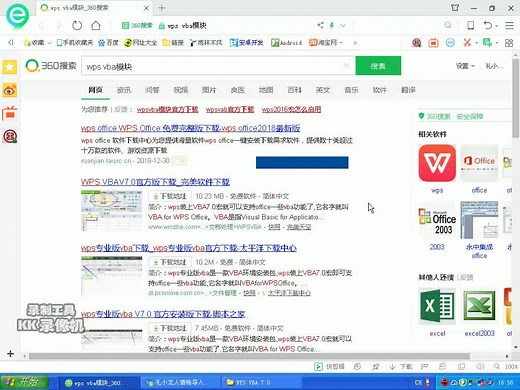Open 快剪辑 in the status bar
Image resolution: width=520 pixels, height=390 pixels.
[x=329, y=367]
